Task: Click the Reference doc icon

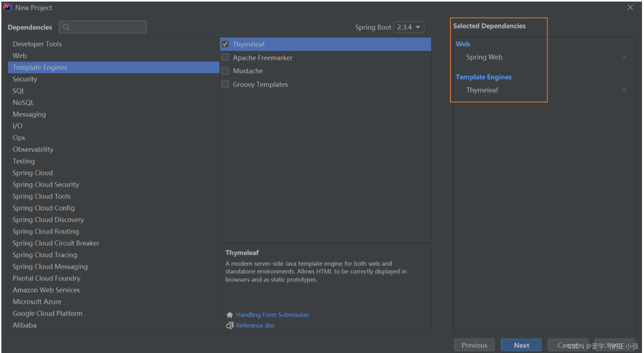Action: (x=230, y=325)
